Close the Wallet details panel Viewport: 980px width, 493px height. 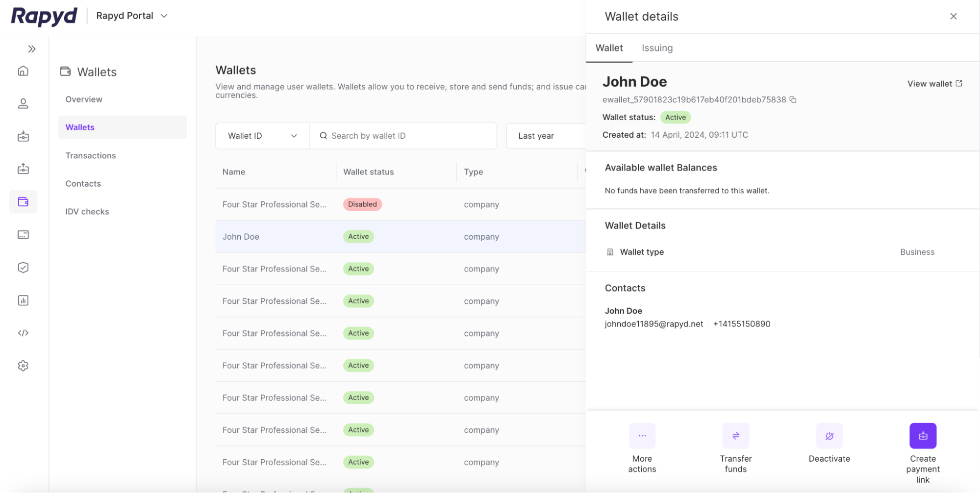(953, 16)
